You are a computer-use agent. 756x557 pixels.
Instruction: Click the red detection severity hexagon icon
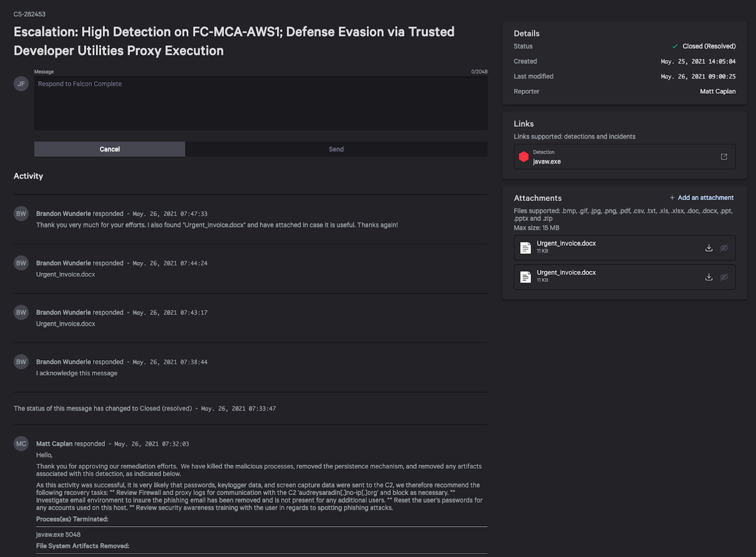[x=524, y=157]
